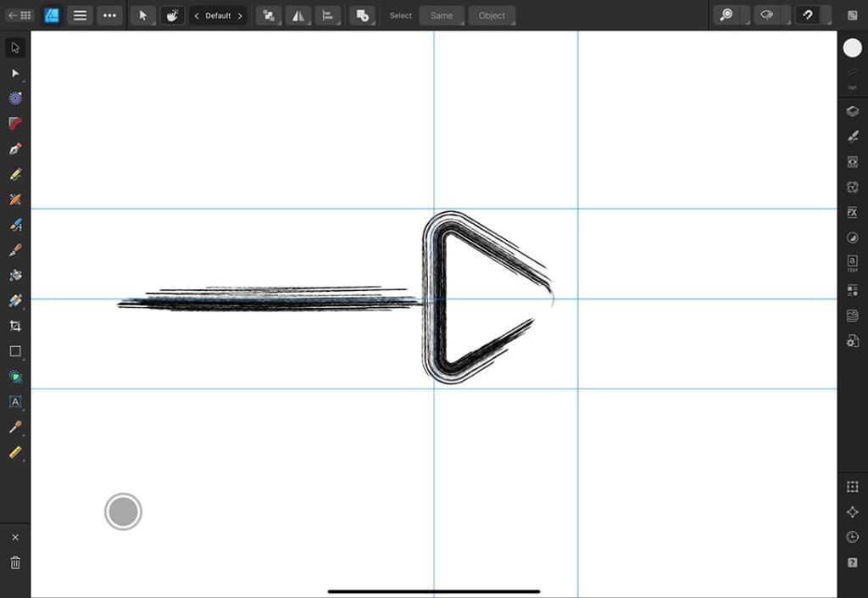Select the Pen tool
This screenshot has height=598, width=868.
point(15,149)
